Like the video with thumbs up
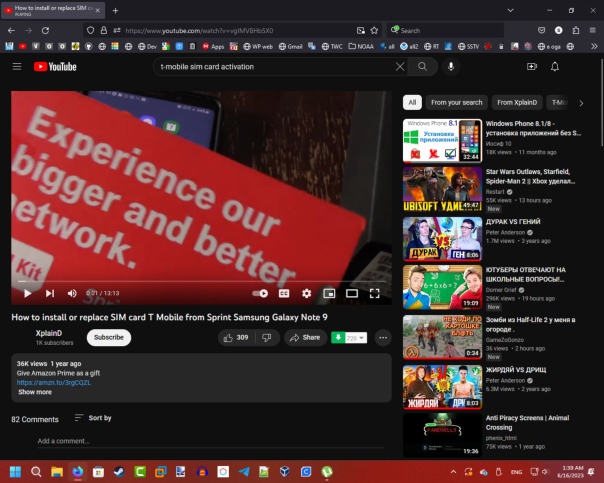604x483 pixels. pos(236,338)
